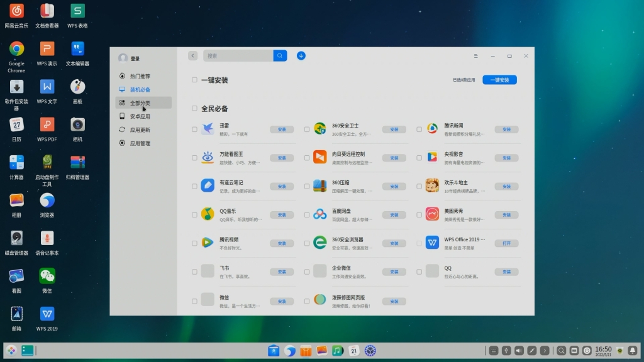644x362 pixels.
Task: Click the 腾讯新闻 app icon
Action: 432,128
